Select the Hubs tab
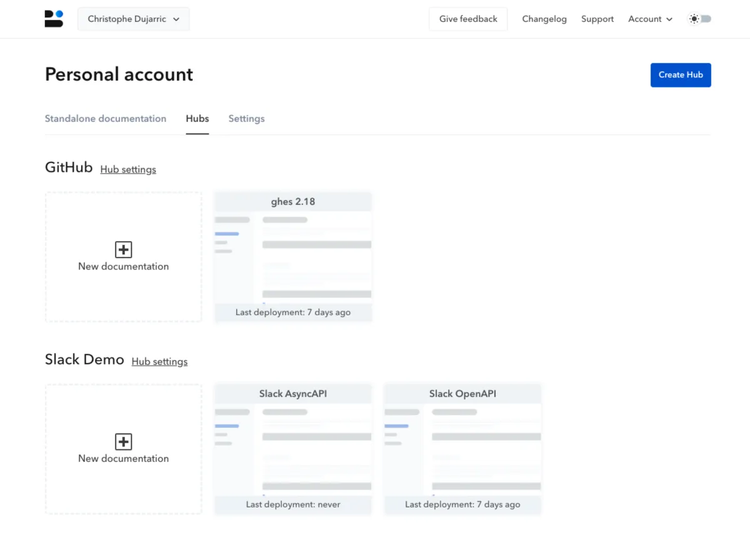The width and height of the screenshot is (750, 560). tap(197, 119)
